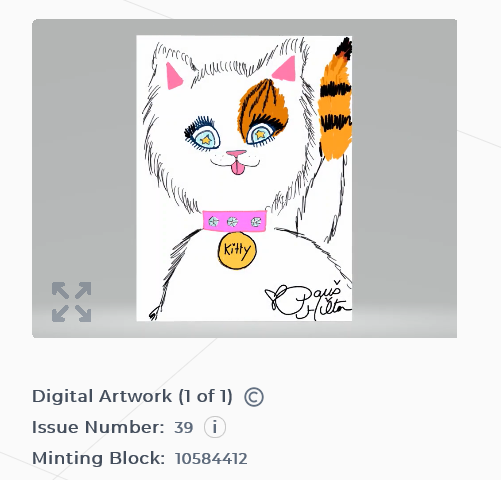Click the yellow Kitty name tag in artwork
This screenshot has width=501, height=480.
(x=237, y=250)
